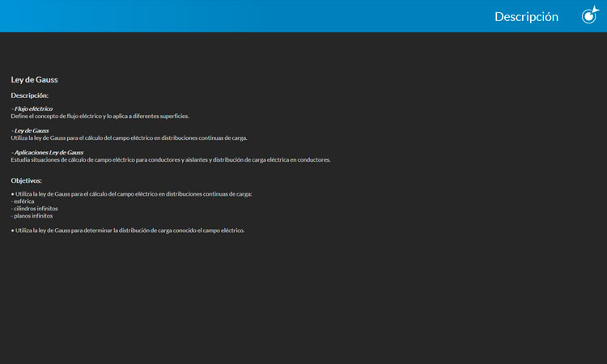Viewport: 607px width, 364px height.
Task: Open the Aplicaciones Ley de Gauss topic
Action: (x=48, y=152)
